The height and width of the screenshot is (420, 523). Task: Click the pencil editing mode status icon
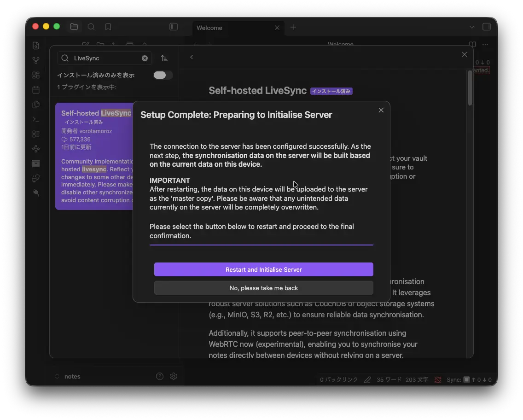pyautogui.click(x=367, y=379)
